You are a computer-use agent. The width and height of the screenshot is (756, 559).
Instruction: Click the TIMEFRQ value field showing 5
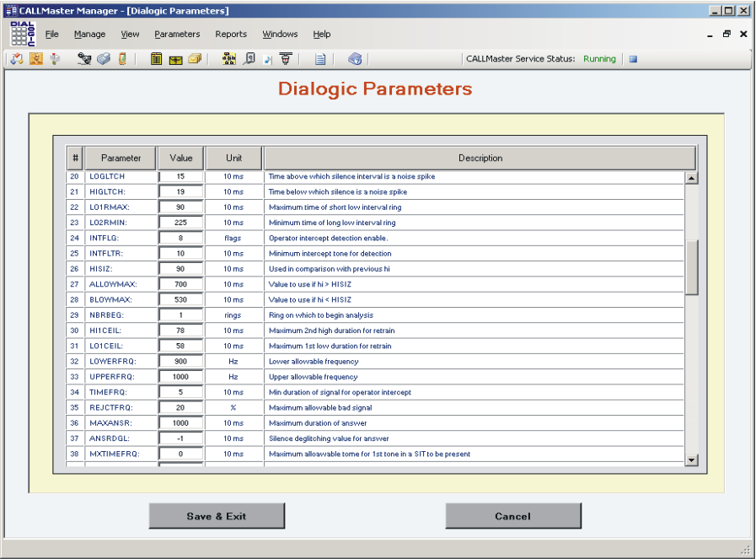point(181,393)
